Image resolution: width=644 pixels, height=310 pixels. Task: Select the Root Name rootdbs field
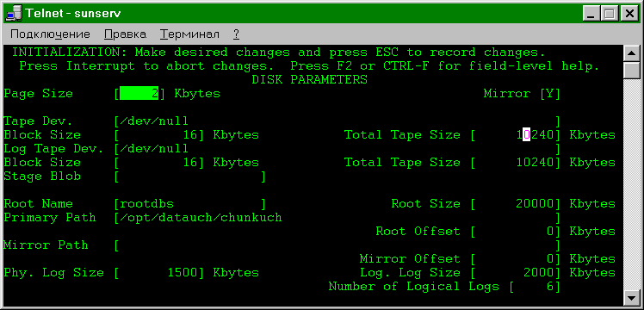189,204
